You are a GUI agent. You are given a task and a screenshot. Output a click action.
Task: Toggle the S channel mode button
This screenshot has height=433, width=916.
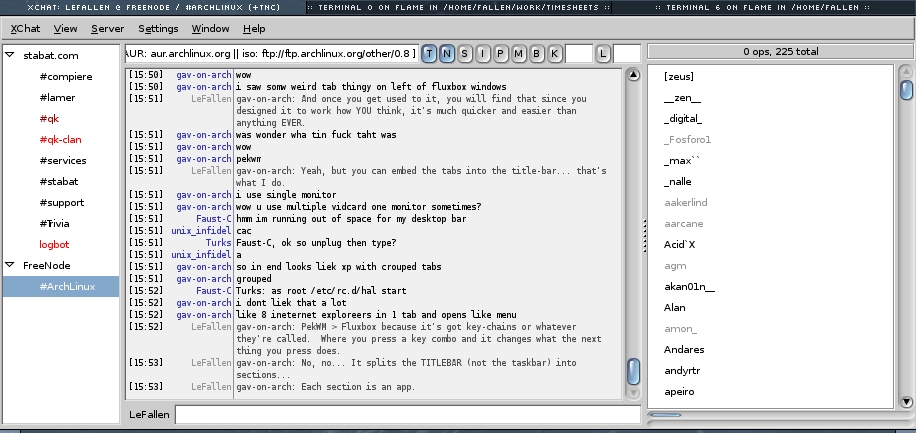[x=465, y=52]
